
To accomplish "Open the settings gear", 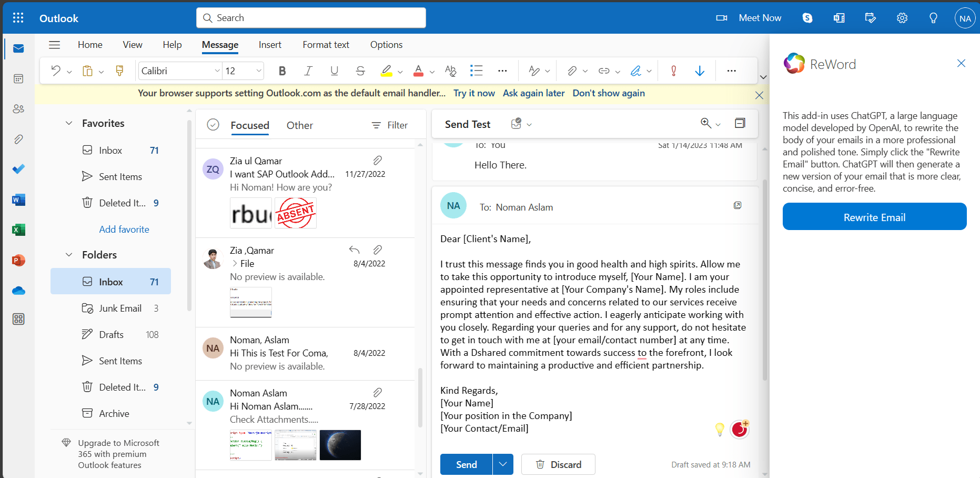I will pyautogui.click(x=902, y=18).
